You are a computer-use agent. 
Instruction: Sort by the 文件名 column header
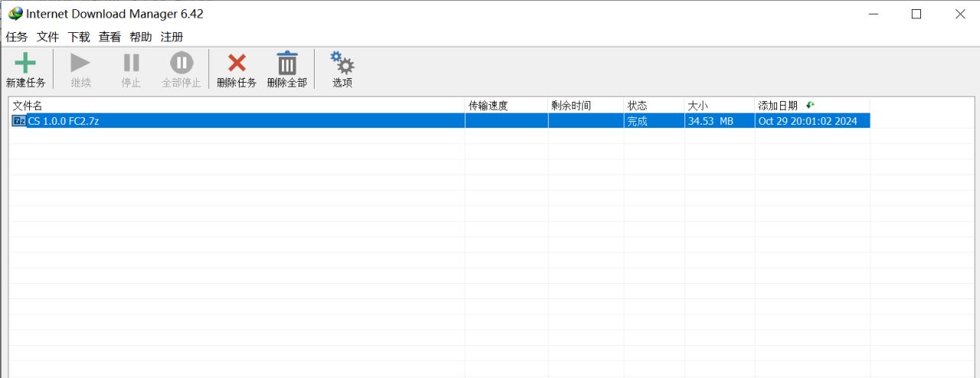pyautogui.click(x=237, y=106)
